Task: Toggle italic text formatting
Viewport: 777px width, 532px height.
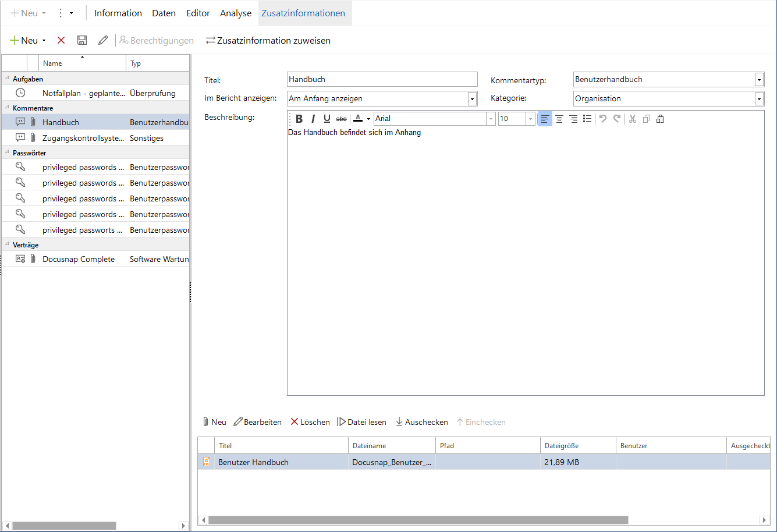Action: [313, 119]
